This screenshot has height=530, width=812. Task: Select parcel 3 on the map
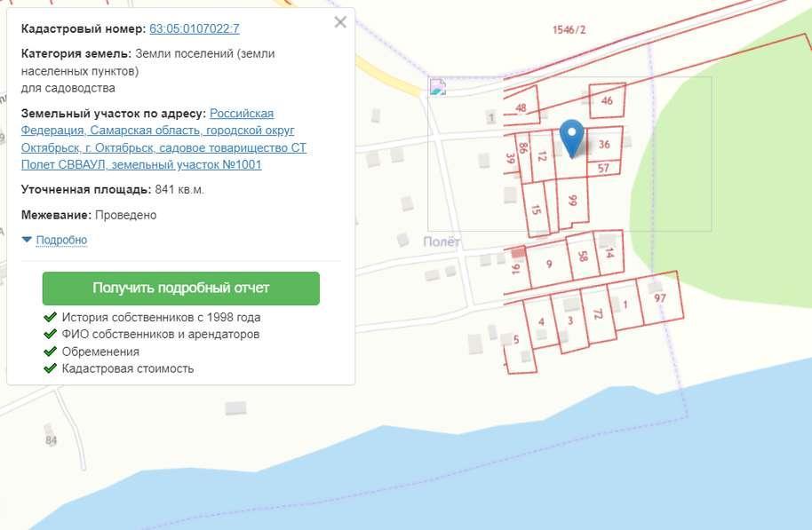570,320
